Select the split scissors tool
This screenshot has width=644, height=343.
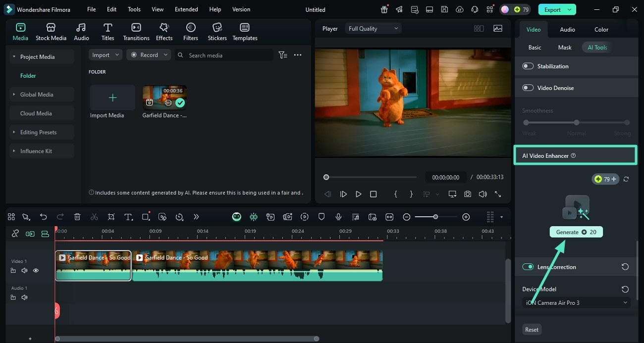tap(94, 217)
